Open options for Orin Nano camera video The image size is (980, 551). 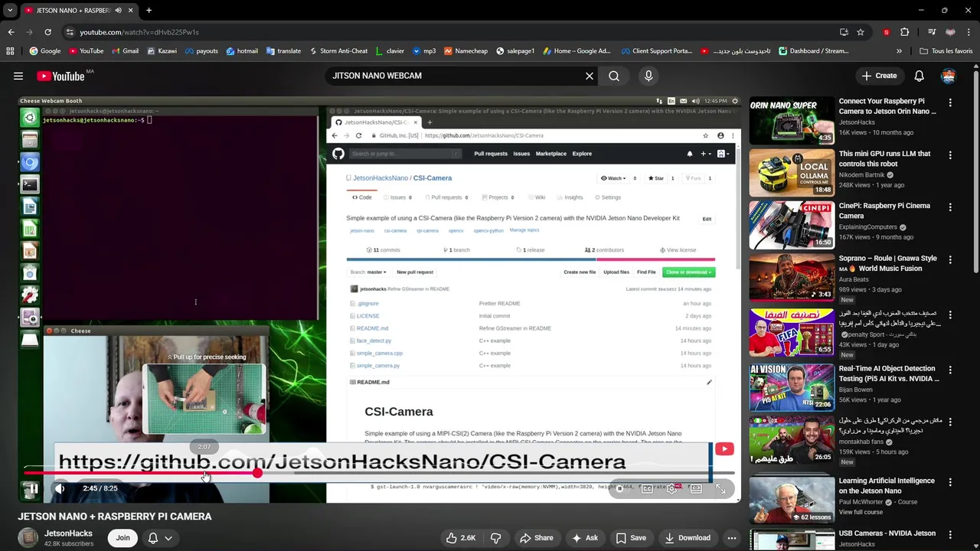click(950, 103)
